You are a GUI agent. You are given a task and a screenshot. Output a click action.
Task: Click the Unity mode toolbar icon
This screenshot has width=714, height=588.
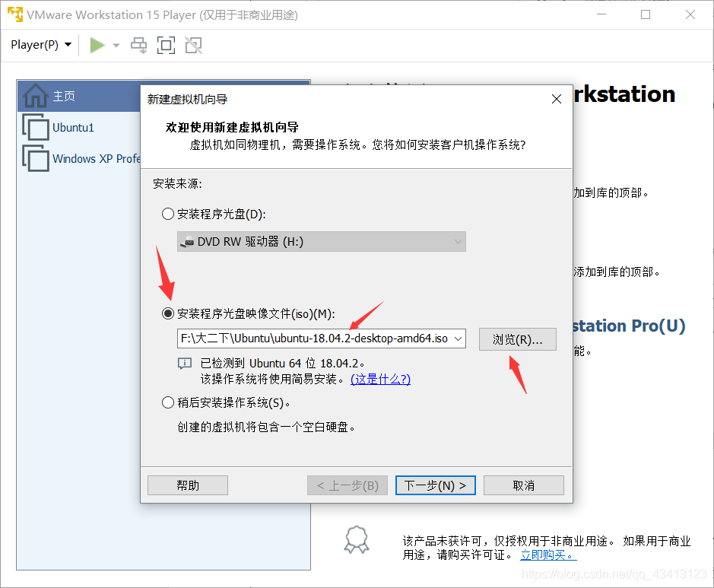point(194,45)
